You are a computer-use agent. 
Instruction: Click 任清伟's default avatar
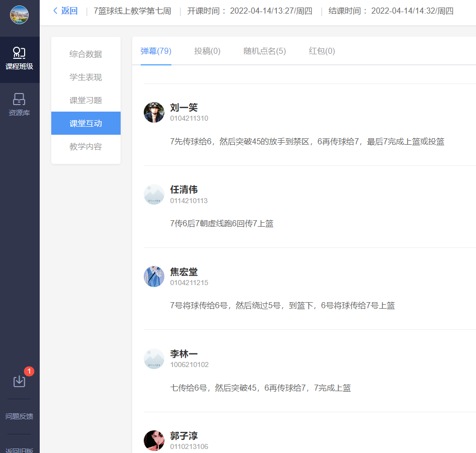click(154, 194)
